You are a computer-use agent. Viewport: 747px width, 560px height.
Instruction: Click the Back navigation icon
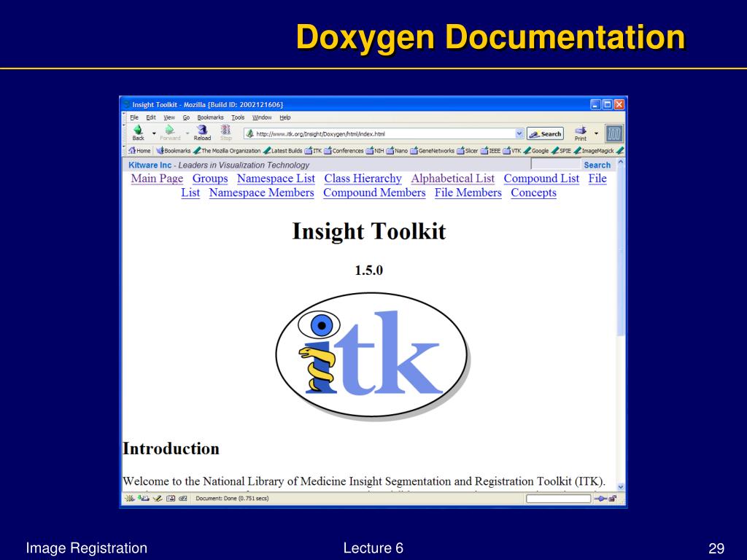pyautogui.click(x=138, y=133)
